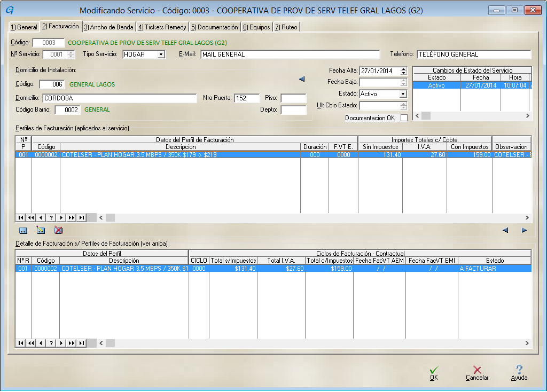This screenshot has width=547, height=392.
Task: Click 27.60 I.V.A. cell in profiles grid
Action: click(x=425, y=155)
